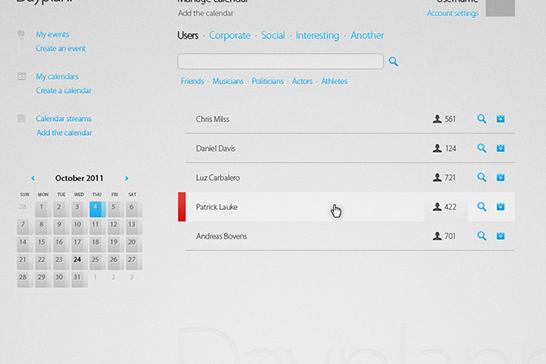Add Daniel Davis calendar using calendar icon
The image size is (546, 364).
coord(500,148)
